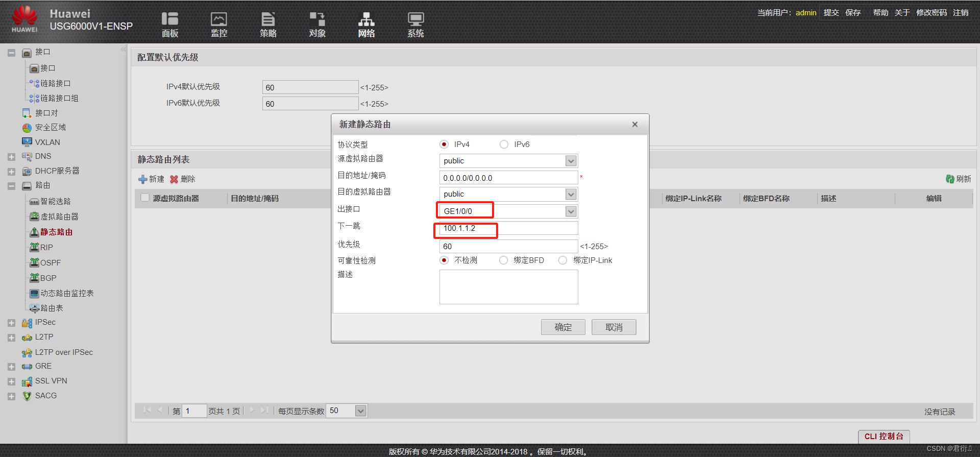
Task: Click the 刷新 refresh icon
Action: (950, 179)
